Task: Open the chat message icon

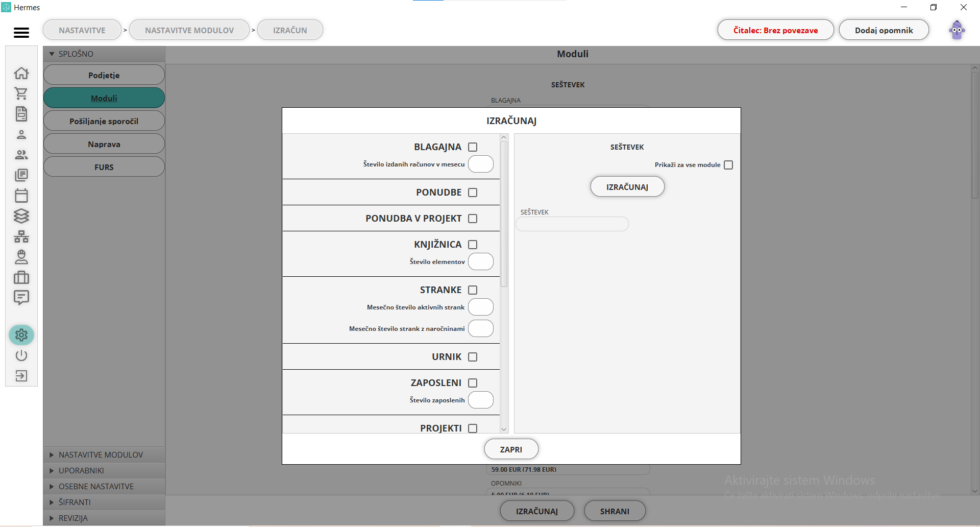Action: click(x=21, y=298)
